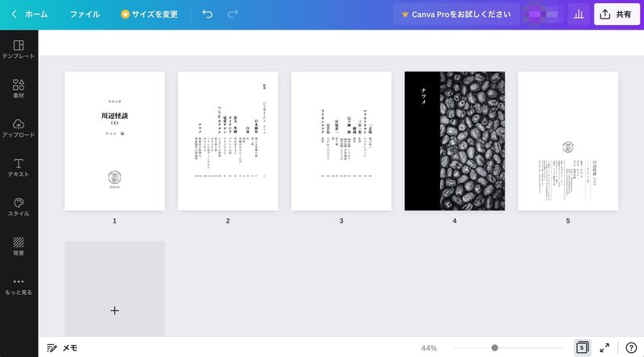This screenshot has height=357, width=644.
Task: Show more tools with もっと見る
Action: click(x=19, y=286)
